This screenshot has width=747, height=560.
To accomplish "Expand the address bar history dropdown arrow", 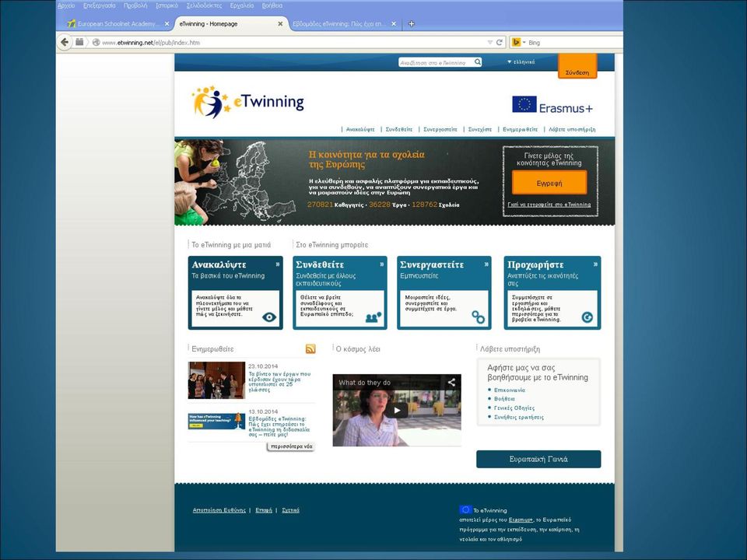I will click(489, 42).
